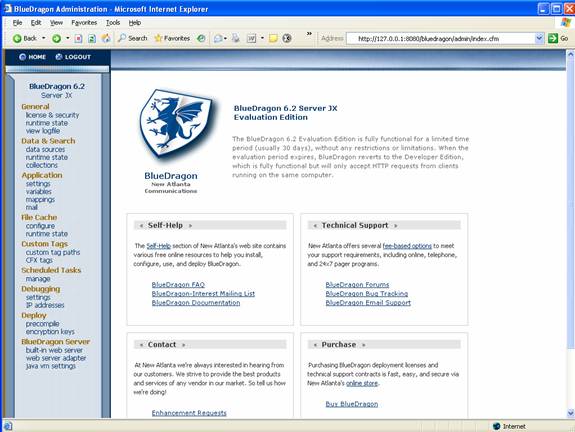The image size is (575, 432).
Task: Open collections under Data & Search
Action: click(x=41, y=165)
